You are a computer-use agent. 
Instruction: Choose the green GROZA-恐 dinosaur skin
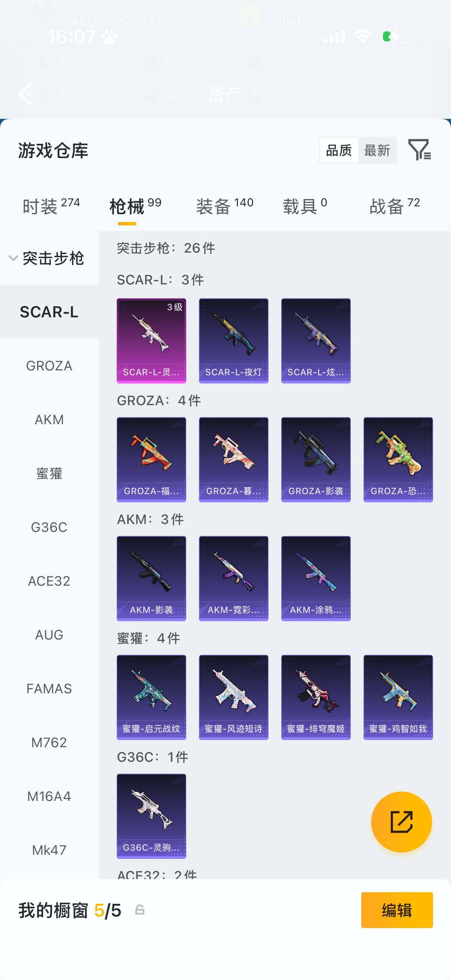point(398,460)
